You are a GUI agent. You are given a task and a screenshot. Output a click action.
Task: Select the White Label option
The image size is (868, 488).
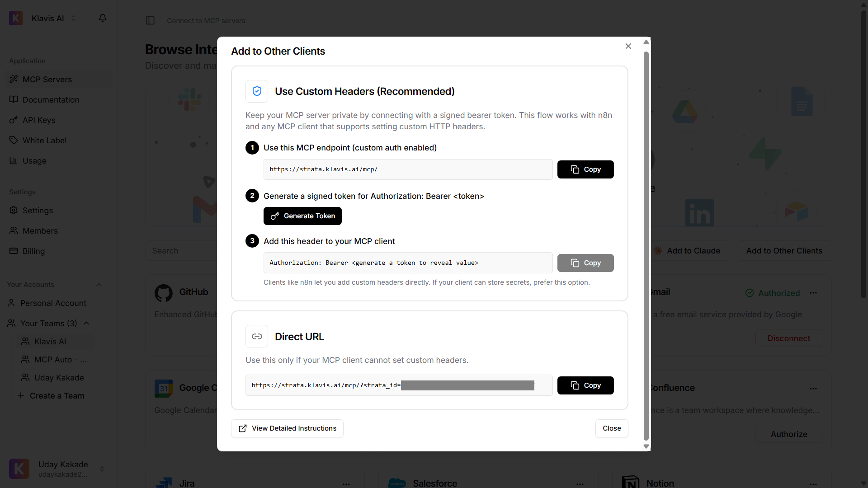(x=44, y=140)
